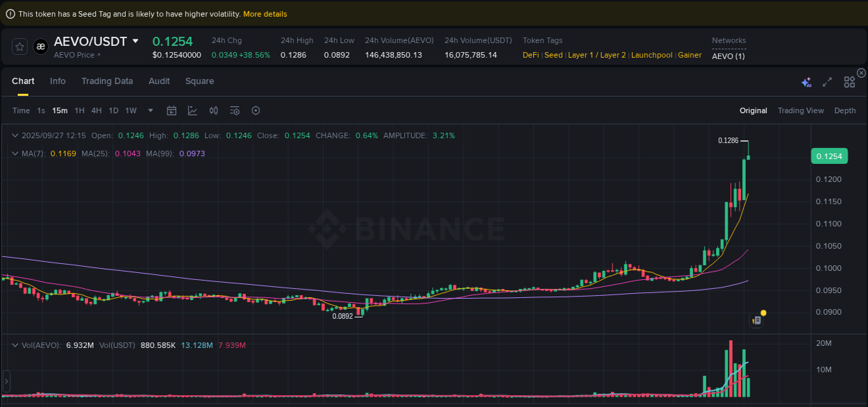Open the More details link in the banner
The image size is (868, 407).
pos(265,13)
